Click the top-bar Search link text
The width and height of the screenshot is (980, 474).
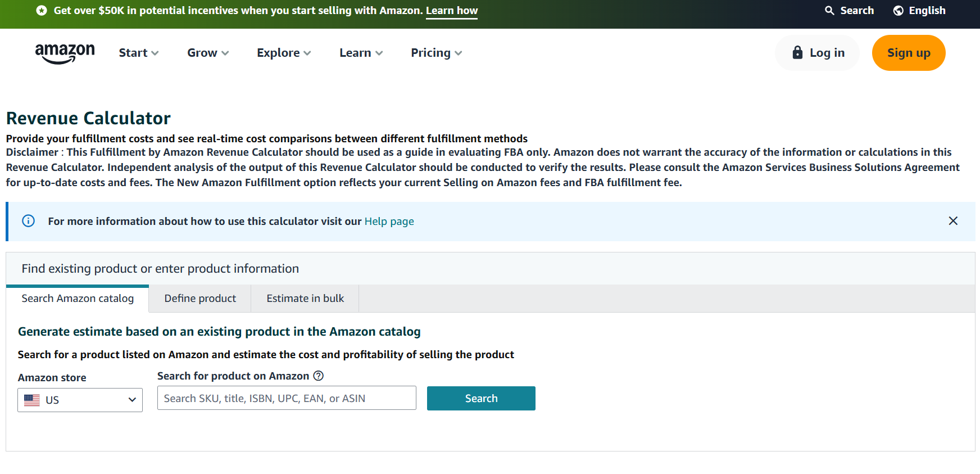pyautogui.click(x=857, y=11)
